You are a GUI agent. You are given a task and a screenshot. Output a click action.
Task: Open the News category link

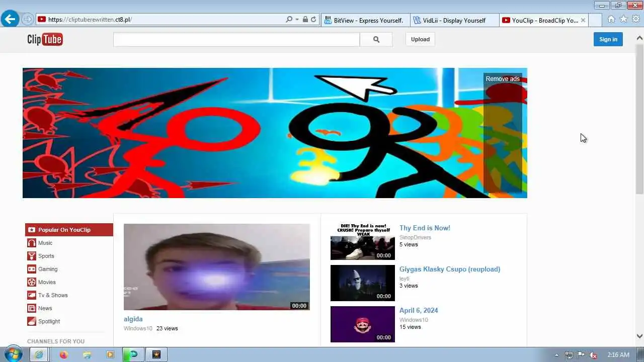(45, 308)
